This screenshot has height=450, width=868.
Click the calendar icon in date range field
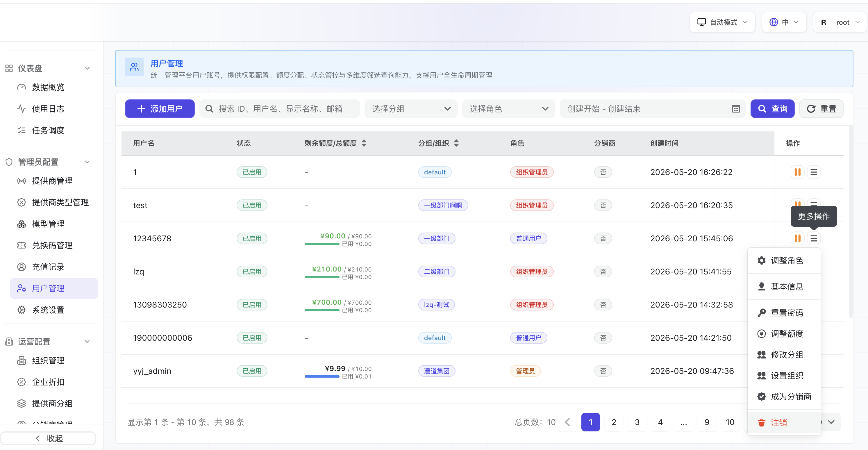(736, 109)
